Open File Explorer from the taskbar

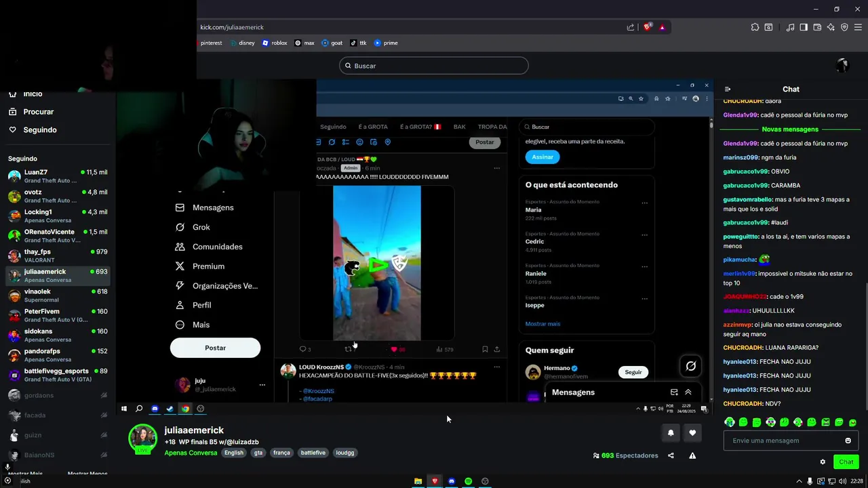(x=418, y=481)
